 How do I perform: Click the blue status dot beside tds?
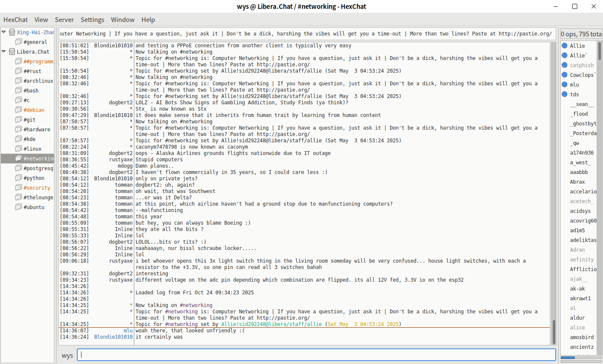point(565,94)
